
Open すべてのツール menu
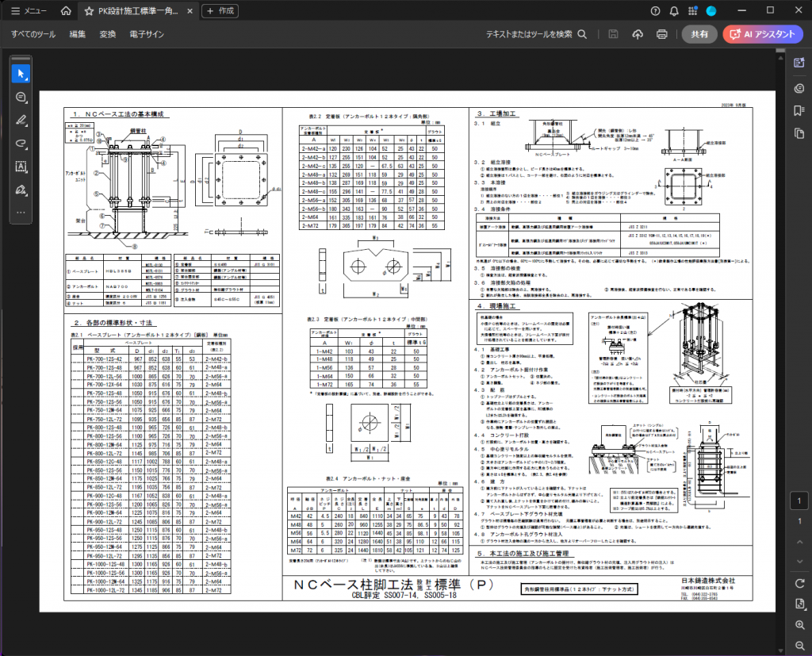point(33,34)
